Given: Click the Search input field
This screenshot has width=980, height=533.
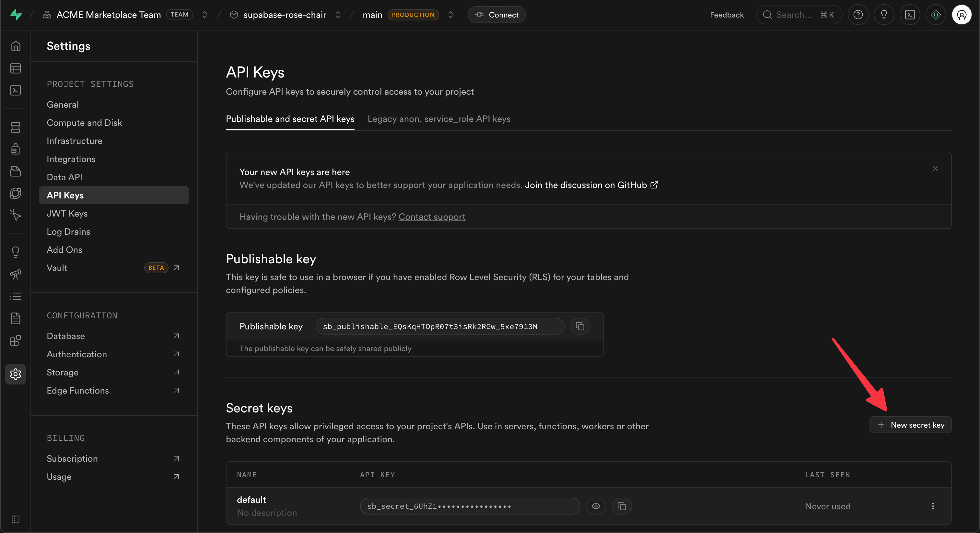Looking at the screenshot, I should 794,15.
